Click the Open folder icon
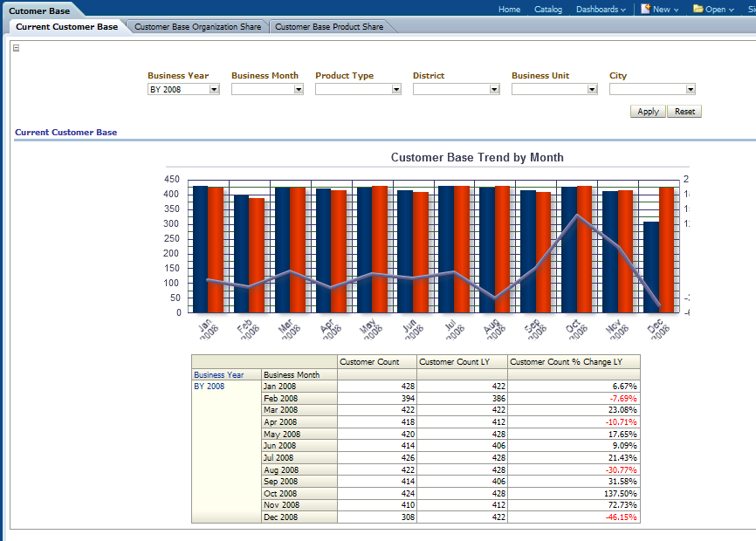 (x=698, y=9)
